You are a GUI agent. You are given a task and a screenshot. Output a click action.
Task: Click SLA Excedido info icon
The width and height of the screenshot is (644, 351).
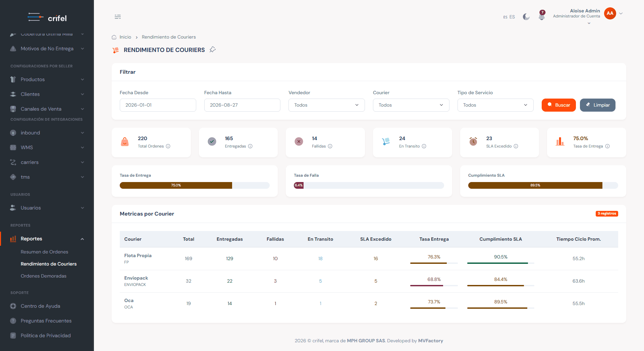click(x=516, y=146)
